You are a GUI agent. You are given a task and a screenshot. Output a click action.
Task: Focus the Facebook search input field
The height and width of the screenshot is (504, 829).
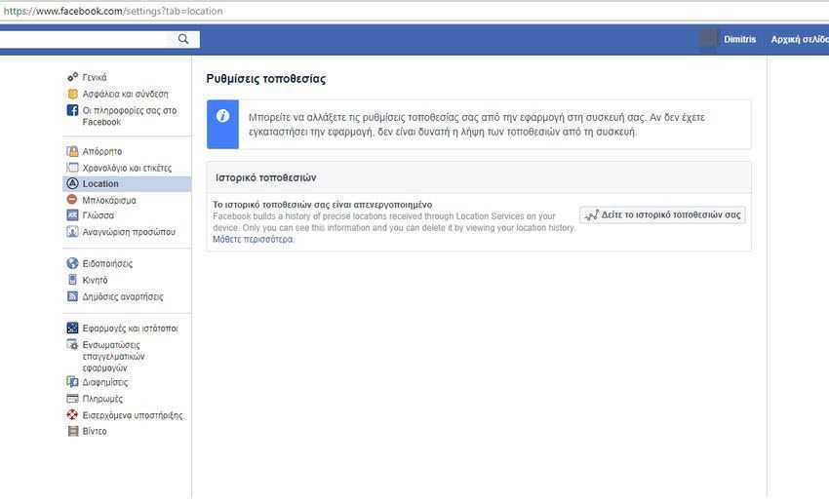[85, 39]
